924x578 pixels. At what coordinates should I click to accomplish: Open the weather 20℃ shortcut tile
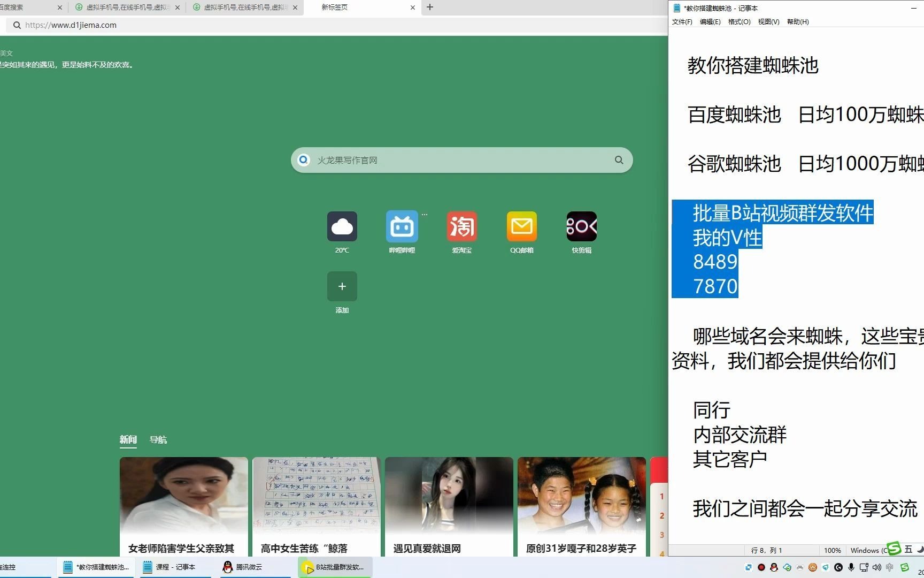[x=342, y=226]
